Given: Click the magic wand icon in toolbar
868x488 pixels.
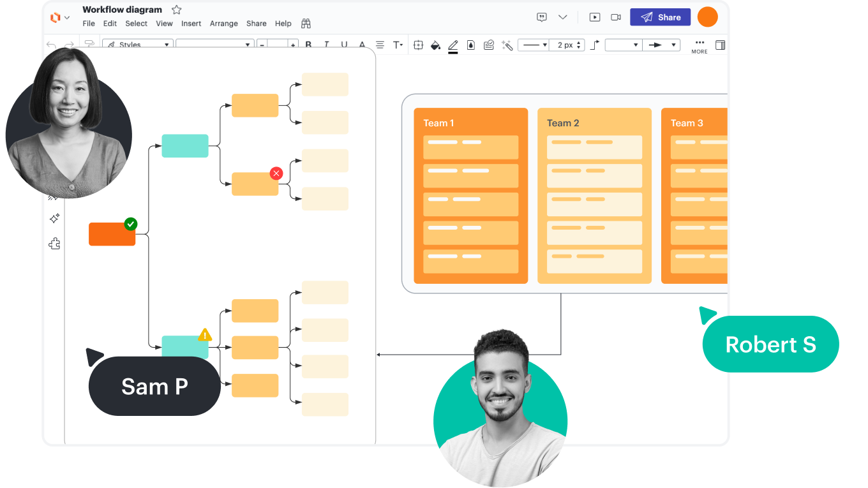Looking at the screenshot, I should click(x=507, y=45).
